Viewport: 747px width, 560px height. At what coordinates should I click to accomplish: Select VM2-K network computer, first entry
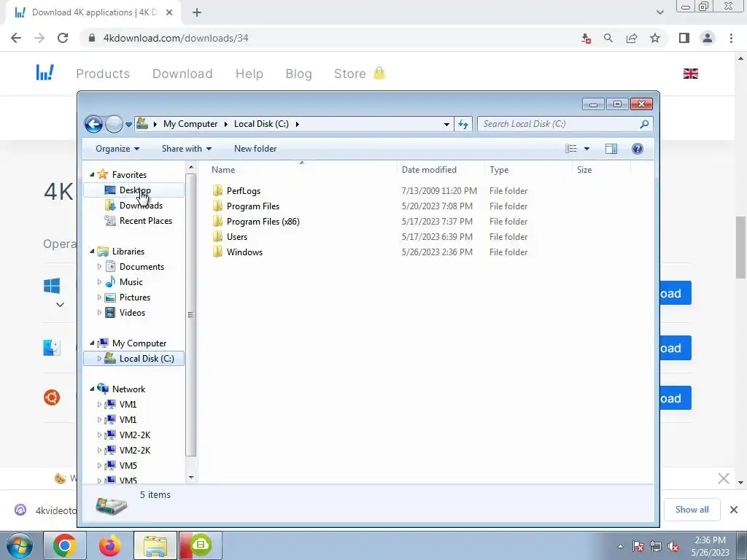[x=135, y=435]
